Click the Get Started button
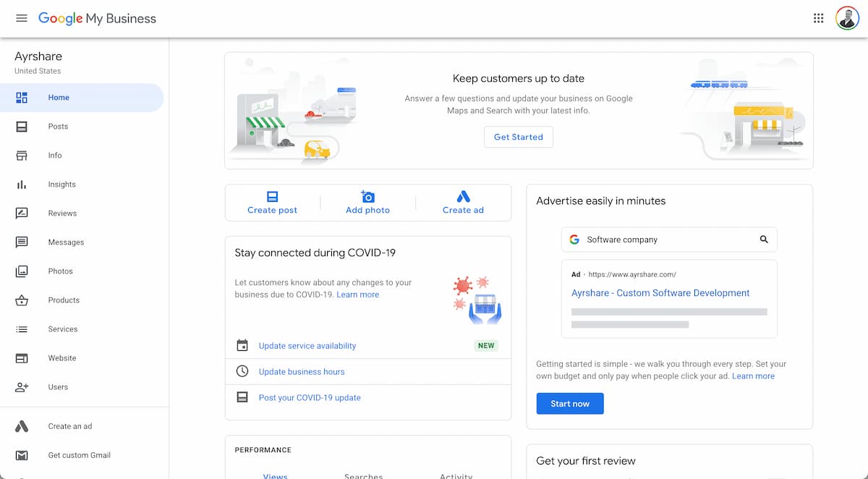The height and width of the screenshot is (479, 868). point(518,137)
